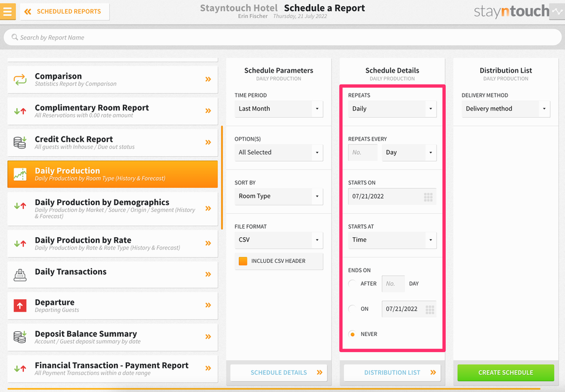The image size is (565, 392).
Task: Click Financial Transaction Payment Report arrows icon
Action: (x=20, y=369)
